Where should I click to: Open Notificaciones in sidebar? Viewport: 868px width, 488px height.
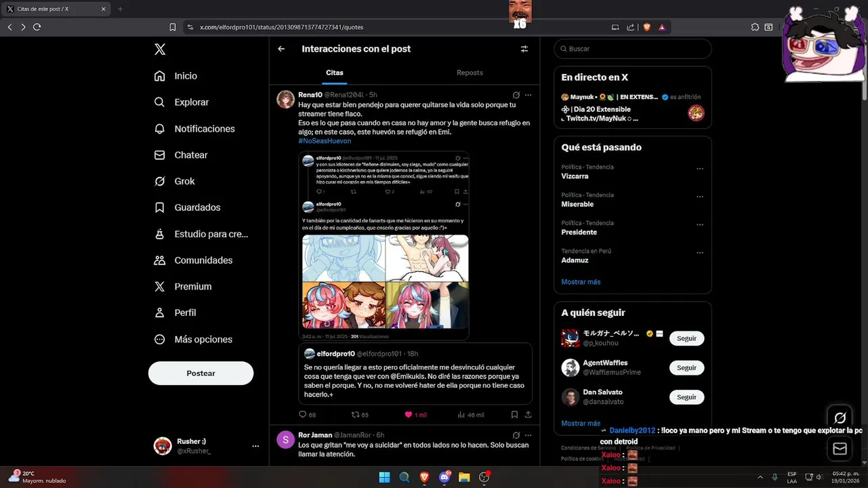(194, 129)
